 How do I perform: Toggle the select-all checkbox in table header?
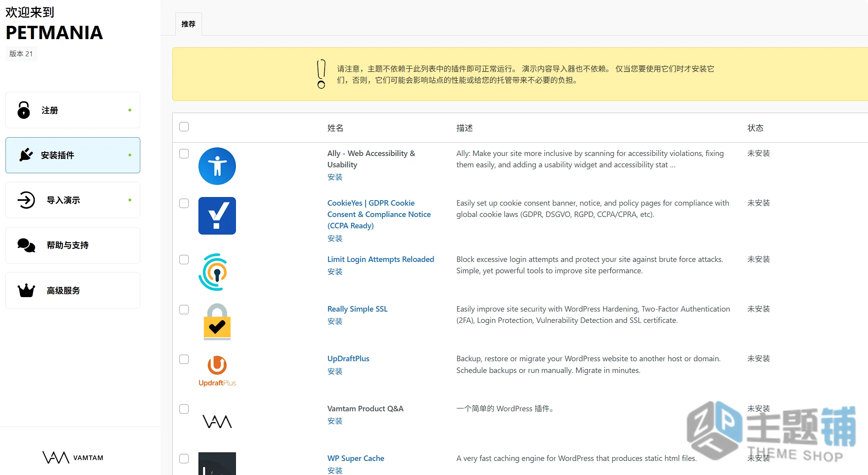pyautogui.click(x=184, y=127)
